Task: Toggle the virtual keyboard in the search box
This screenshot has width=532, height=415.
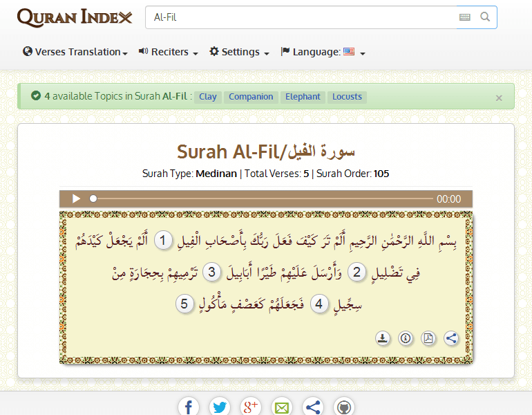Action: tap(464, 17)
